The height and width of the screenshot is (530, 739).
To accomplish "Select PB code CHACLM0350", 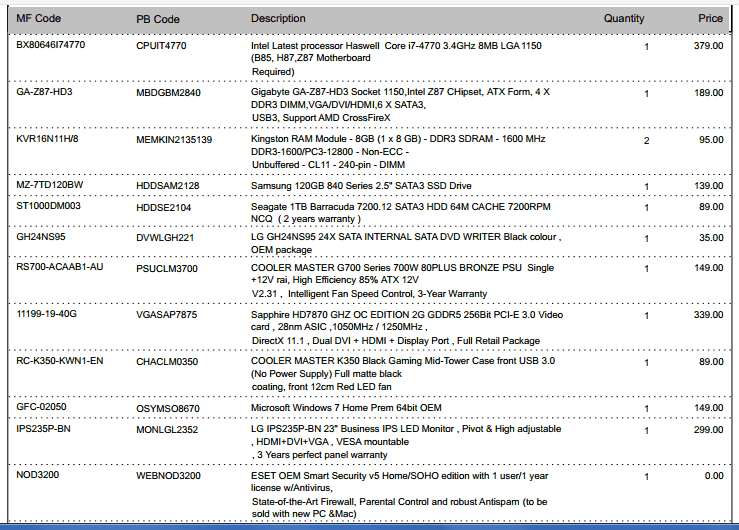I will [167, 362].
